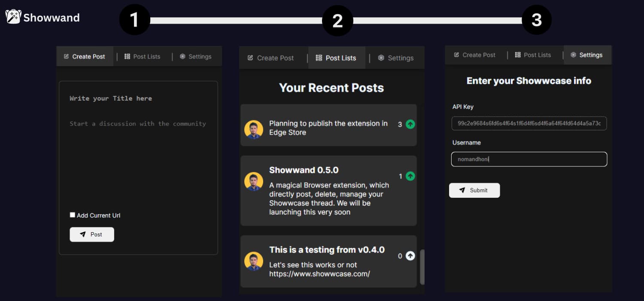644x301 pixels.
Task: Focus the API Key input field
Action: pyautogui.click(x=529, y=123)
